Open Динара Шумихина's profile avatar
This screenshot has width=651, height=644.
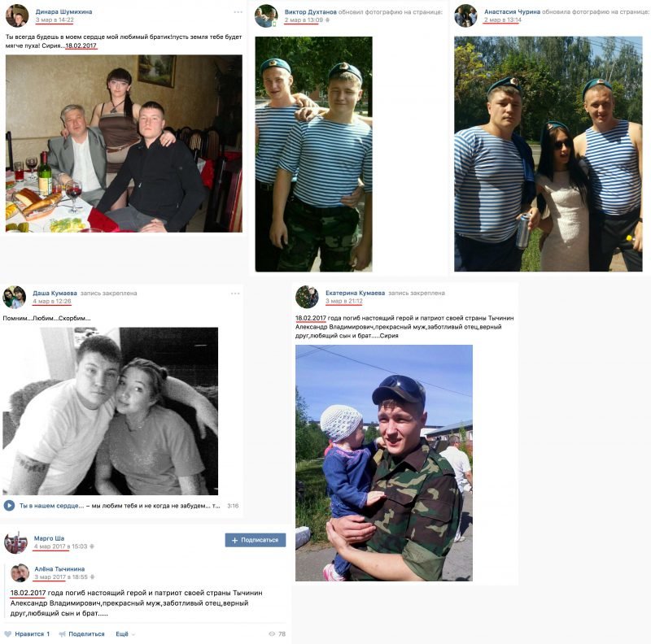16,15
